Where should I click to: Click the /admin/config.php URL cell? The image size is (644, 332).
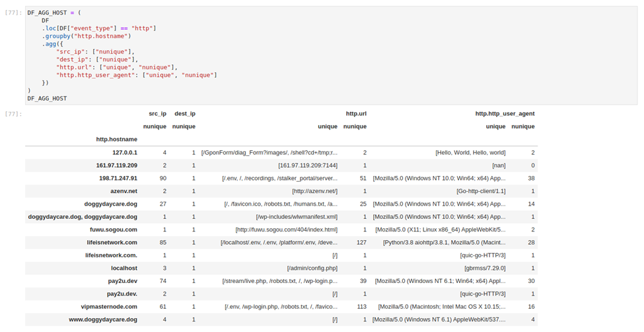(x=312, y=269)
